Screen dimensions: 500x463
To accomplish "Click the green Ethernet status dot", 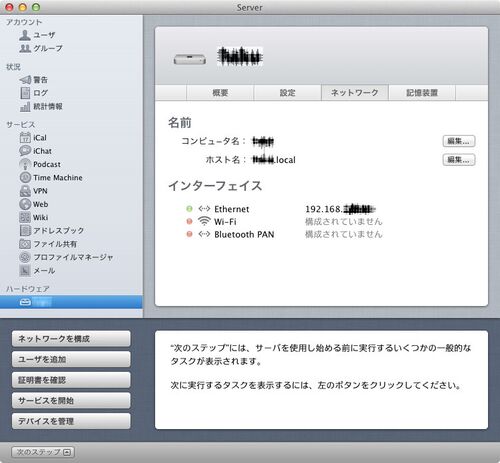I will pos(189,209).
